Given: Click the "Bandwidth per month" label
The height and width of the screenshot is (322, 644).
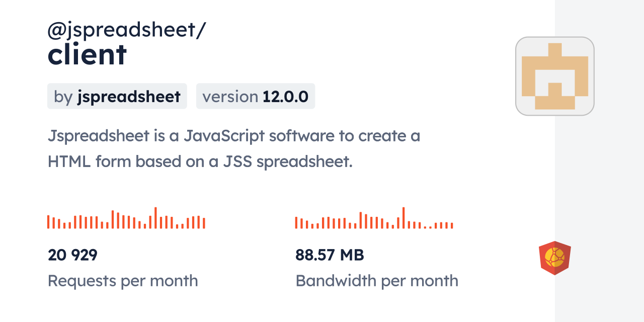Looking at the screenshot, I should point(377,281).
